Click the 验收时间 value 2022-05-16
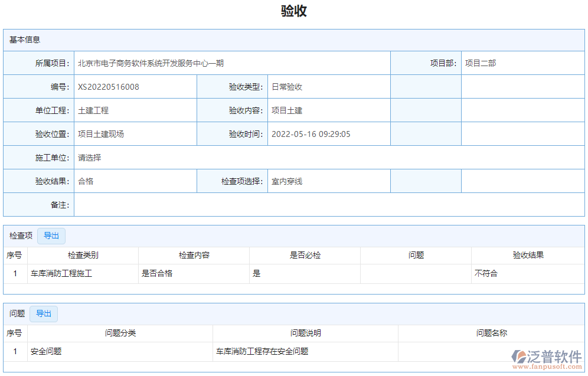This screenshot has width=588, height=376. pos(308,133)
